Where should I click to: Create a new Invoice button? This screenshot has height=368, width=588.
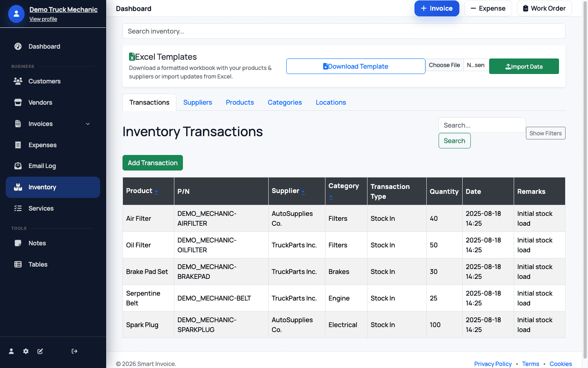[x=437, y=8]
